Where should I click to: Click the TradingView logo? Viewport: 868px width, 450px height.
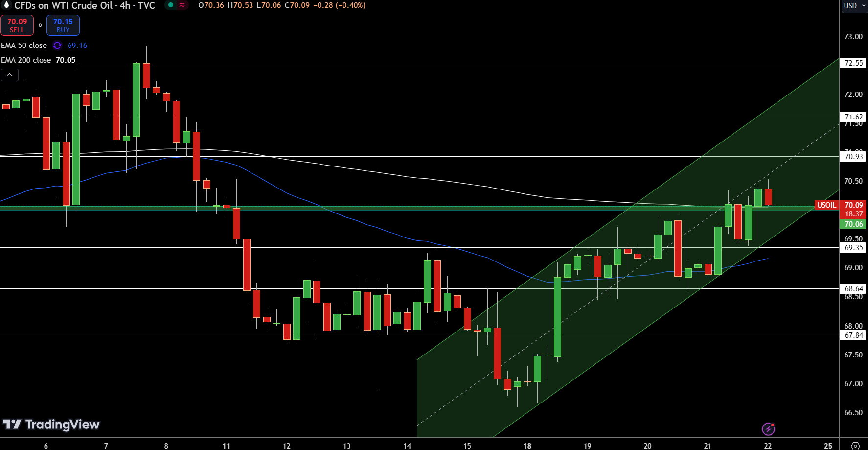[x=51, y=425]
